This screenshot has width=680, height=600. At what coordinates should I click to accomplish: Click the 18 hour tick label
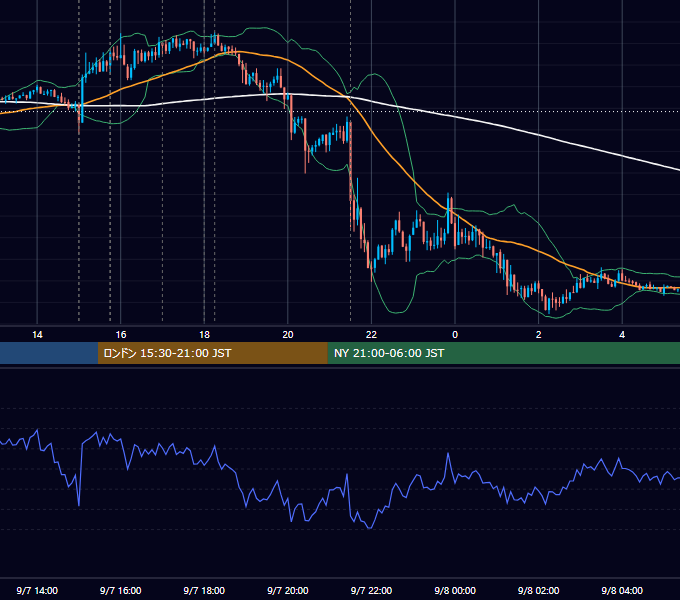coord(204,335)
